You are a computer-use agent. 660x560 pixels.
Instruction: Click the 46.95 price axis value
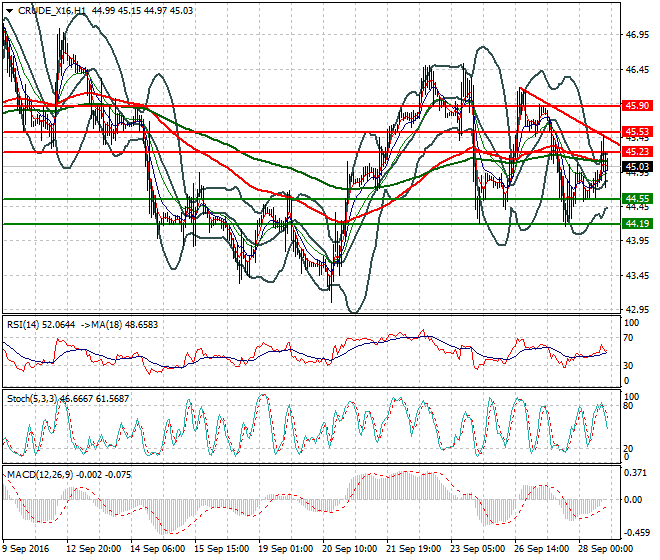pos(637,35)
